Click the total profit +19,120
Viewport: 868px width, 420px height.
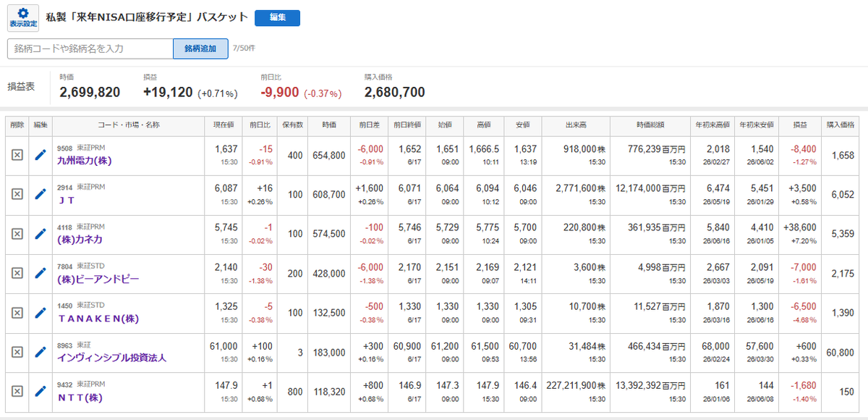point(168,93)
